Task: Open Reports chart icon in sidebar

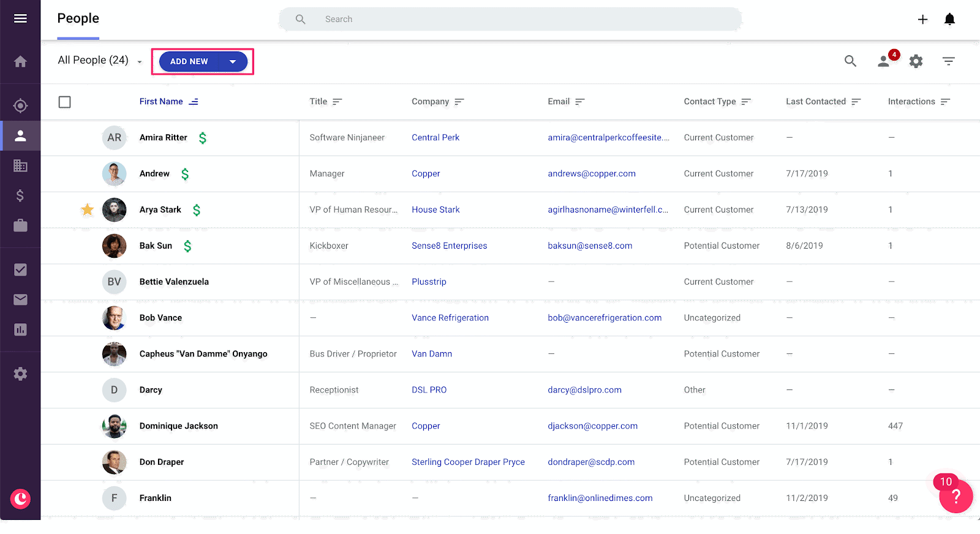Action: tap(20, 329)
